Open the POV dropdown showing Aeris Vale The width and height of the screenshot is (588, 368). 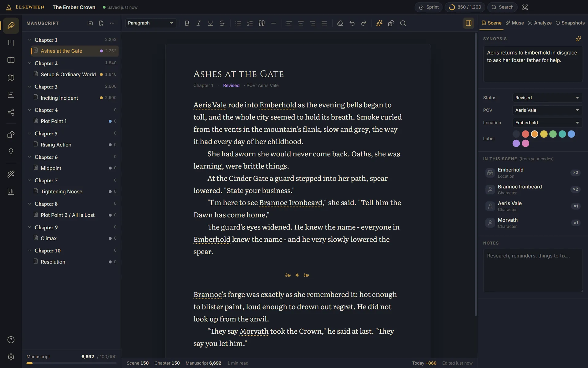[548, 110]
